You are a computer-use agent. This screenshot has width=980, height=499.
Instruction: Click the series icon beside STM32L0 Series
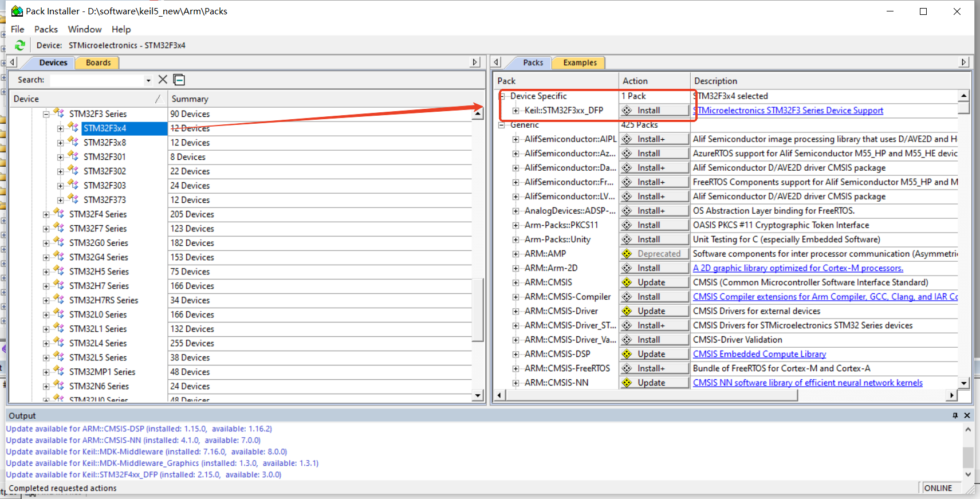(x=60, y=313)
